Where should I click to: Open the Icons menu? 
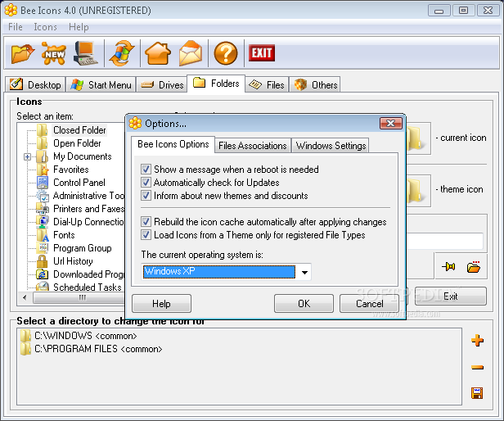click(45, 27)
